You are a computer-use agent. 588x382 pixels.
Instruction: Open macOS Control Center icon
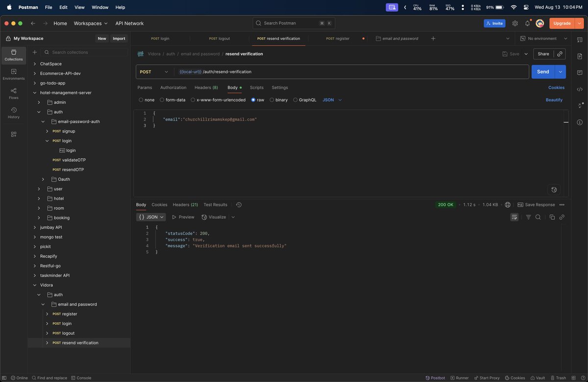[x=526, y=7]
